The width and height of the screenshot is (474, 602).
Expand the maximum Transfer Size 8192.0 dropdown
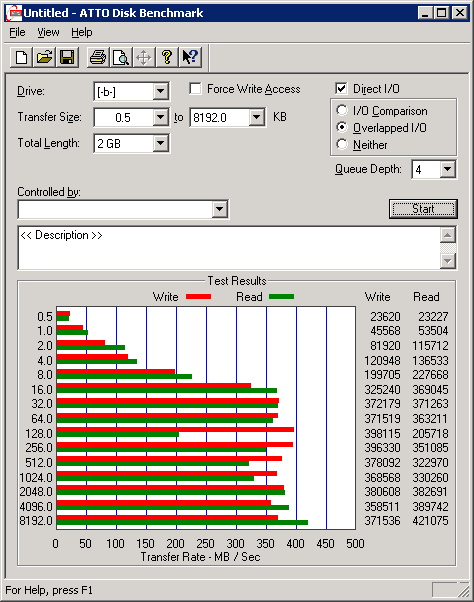click(256, 117)
